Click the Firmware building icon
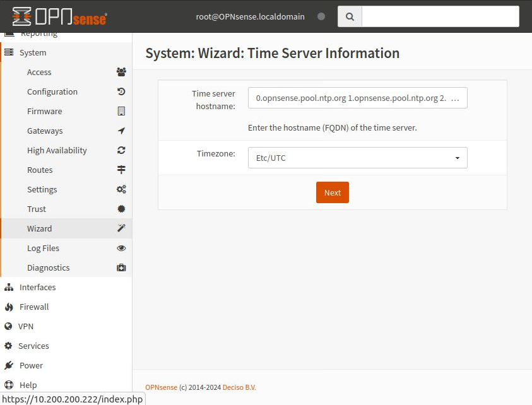Image resolution: width=532 pixels, height=405 pixels. [121, 111]
